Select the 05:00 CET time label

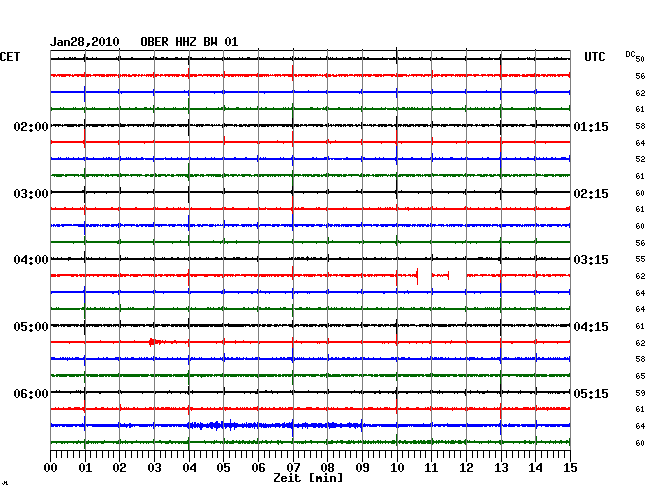(31, 327)
